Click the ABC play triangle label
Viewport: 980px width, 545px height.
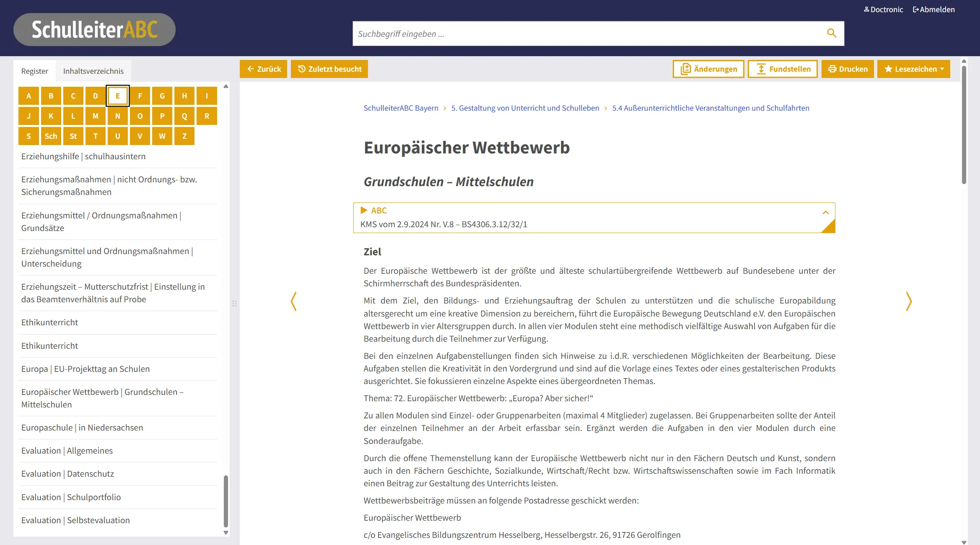373,210
